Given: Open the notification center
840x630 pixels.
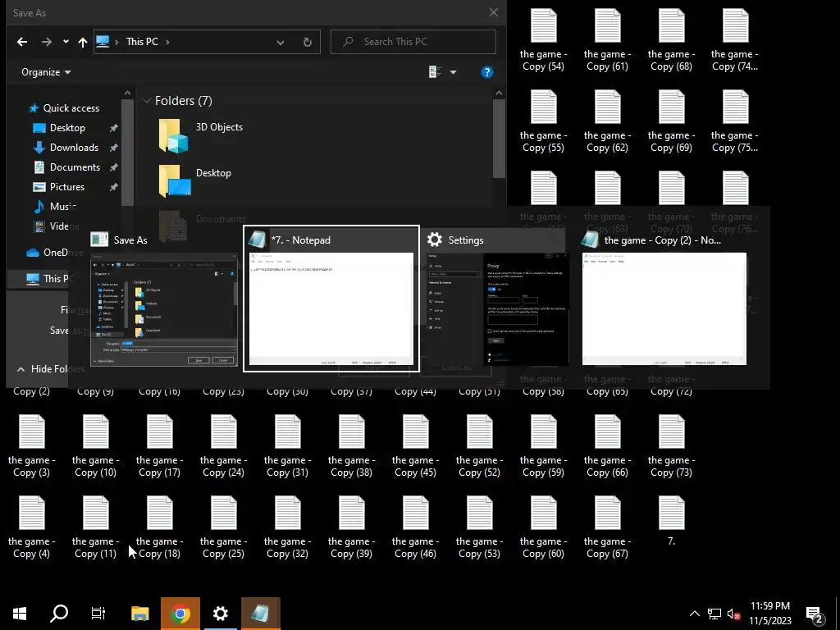Looking at the screenshot, I should click(x=815, y=614).
